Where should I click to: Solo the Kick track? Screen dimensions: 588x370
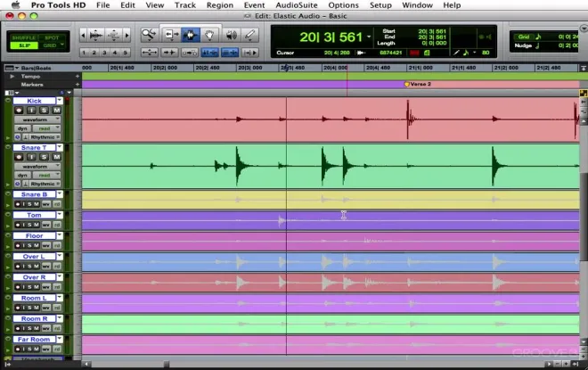[44, 111]
